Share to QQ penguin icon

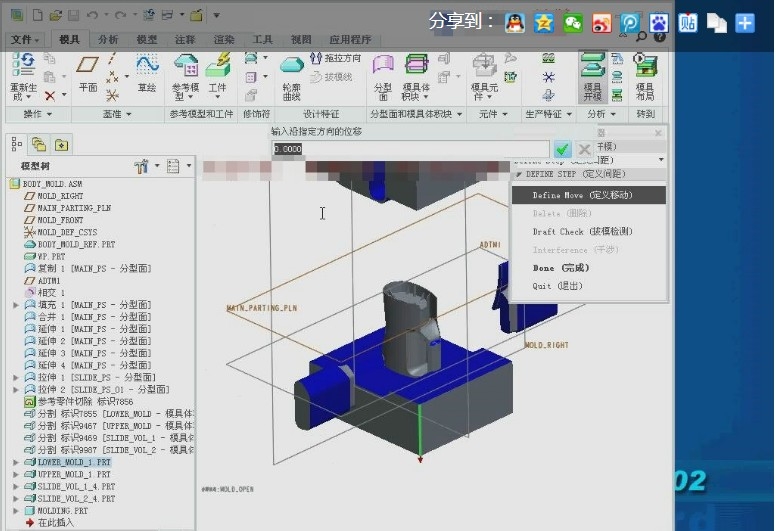click(515, 23)
